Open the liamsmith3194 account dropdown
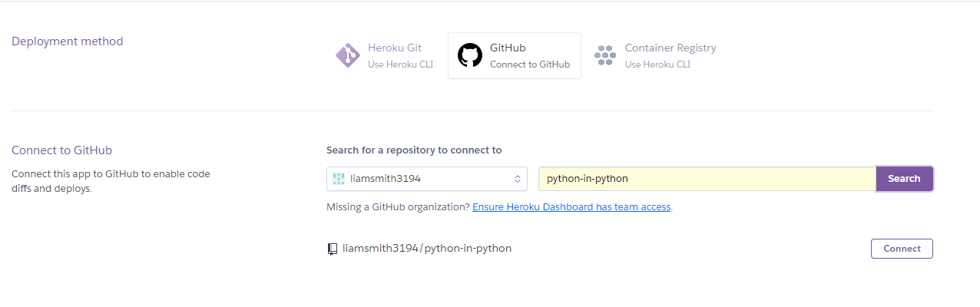980x307 pixels. (426, 179)
